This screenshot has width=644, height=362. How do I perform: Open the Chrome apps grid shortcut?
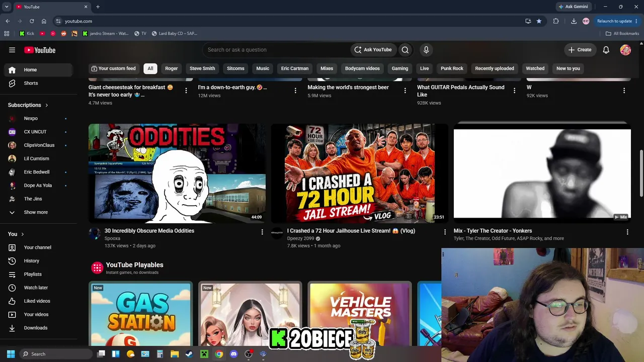(x=7, y=34)
